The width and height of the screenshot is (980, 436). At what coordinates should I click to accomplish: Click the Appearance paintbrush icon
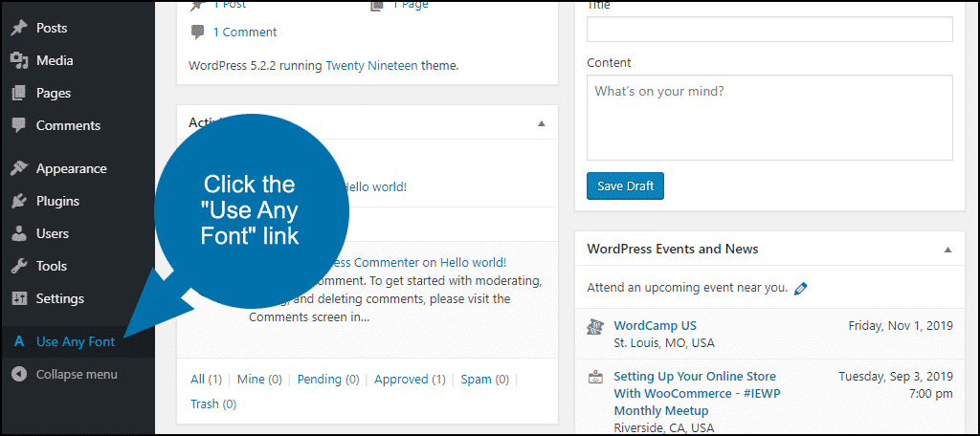pyautogui.click(x=18, y=168)
